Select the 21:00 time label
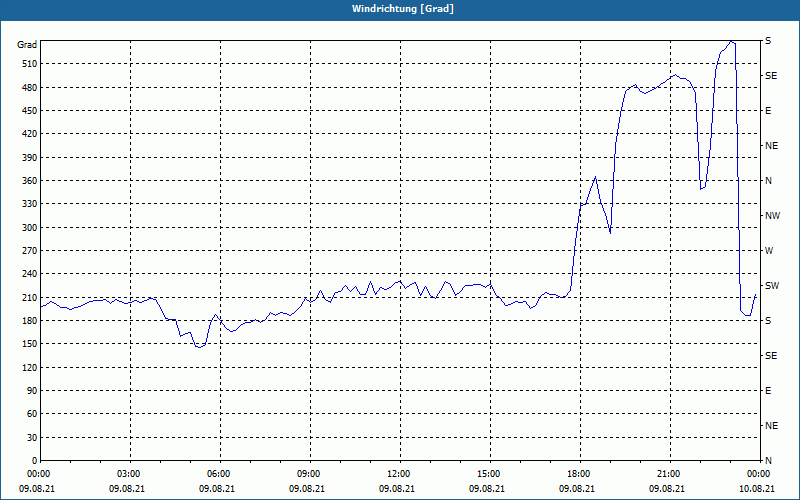Viewport: 800px width, 500px height. (x=670, y=473)
